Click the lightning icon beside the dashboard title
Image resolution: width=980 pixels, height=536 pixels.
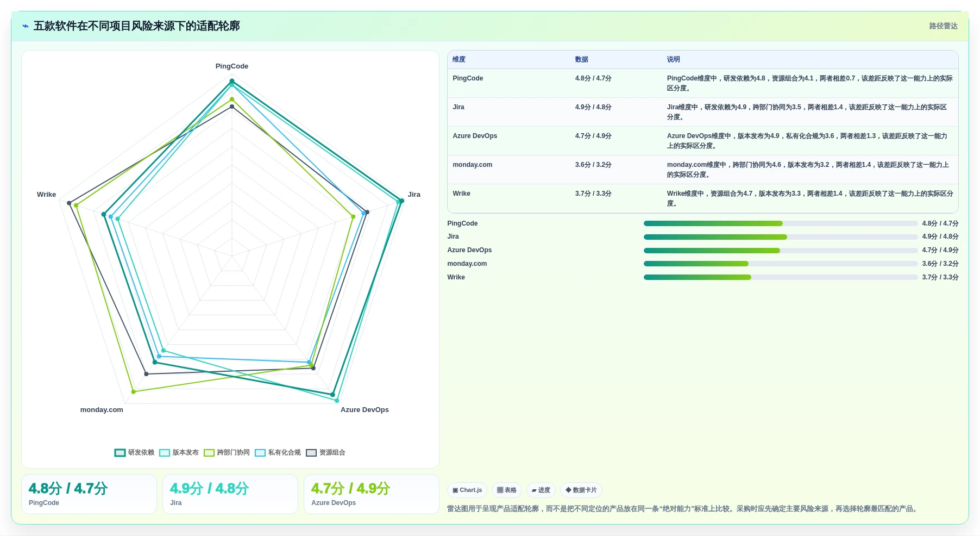click(25, 26)
